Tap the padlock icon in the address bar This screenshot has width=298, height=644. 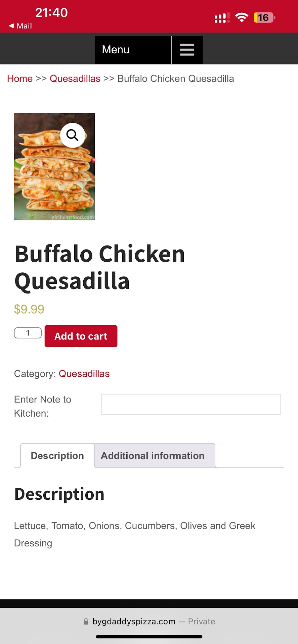[x=86, y=622]
